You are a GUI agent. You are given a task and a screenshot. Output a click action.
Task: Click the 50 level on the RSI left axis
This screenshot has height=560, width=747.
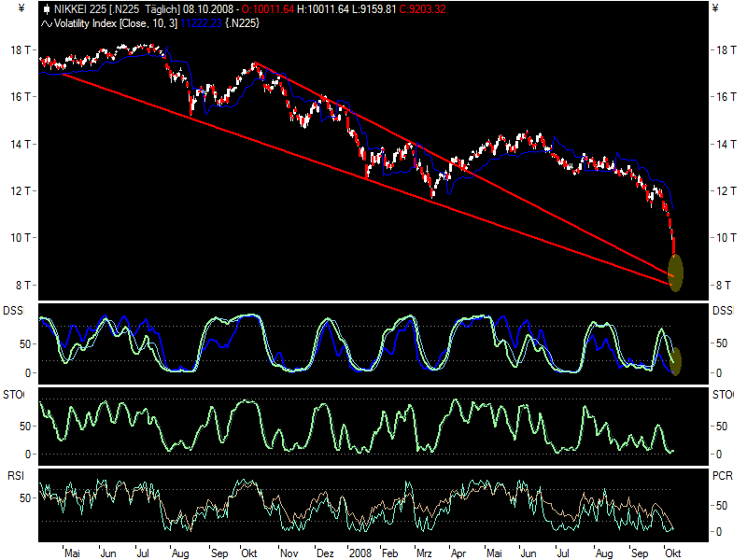25,498
